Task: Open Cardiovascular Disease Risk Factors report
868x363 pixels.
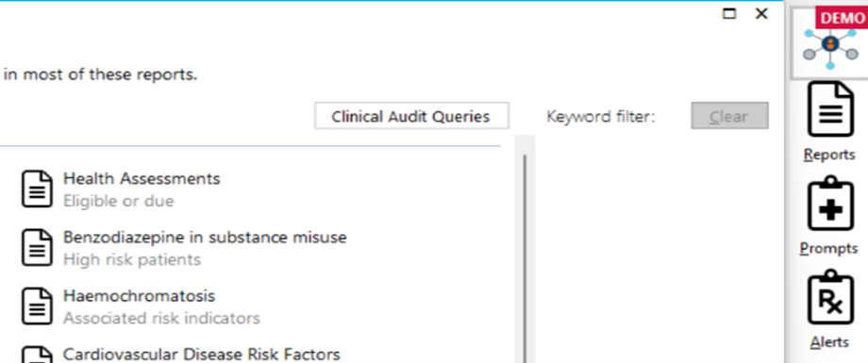Action: (202, 355)
